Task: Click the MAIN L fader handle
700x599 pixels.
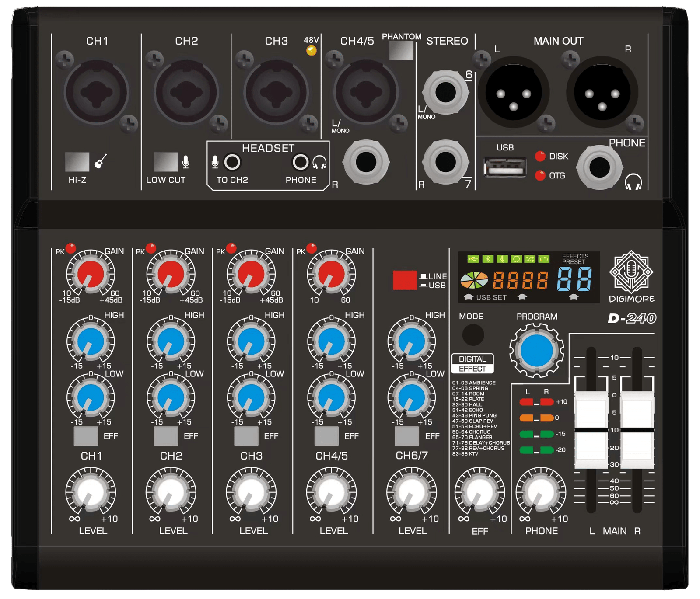Action: (x=591, y=430)
